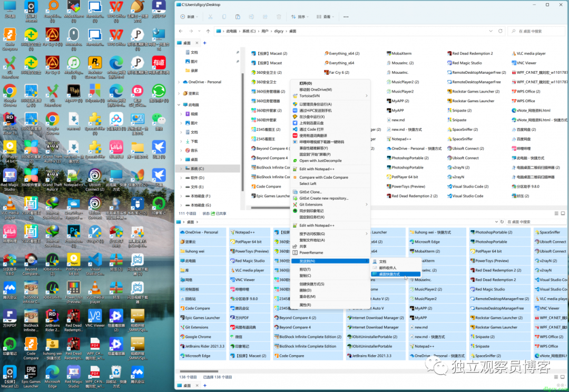Click top file pane horizontal scrollbar
The image size is (569, 392).
pyautogui.click(x=270, y=208)
